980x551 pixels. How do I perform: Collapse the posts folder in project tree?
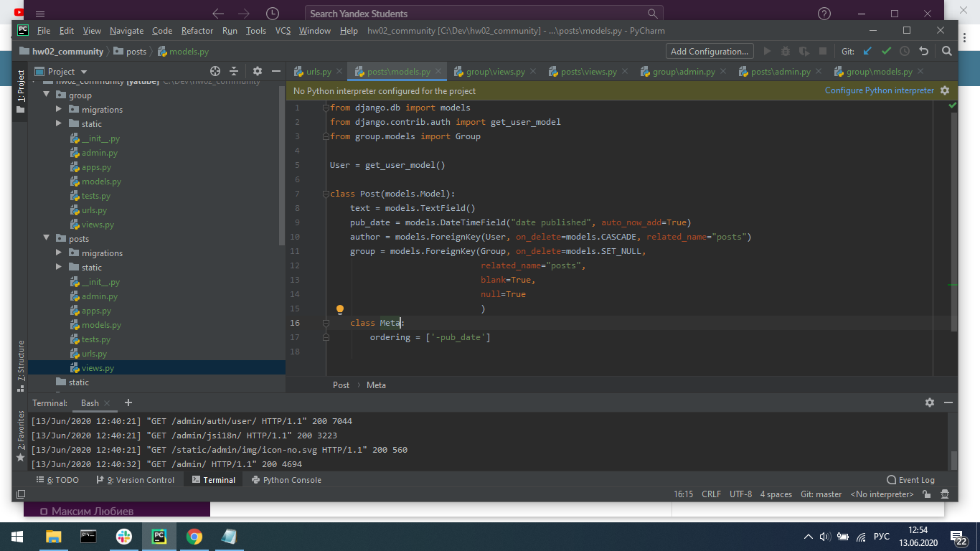tap(47, 239)
